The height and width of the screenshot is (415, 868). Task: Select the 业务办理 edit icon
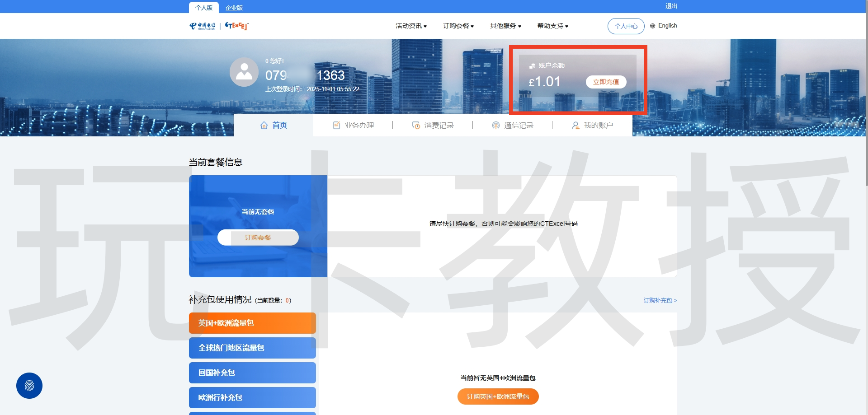[x=335, y=125]
